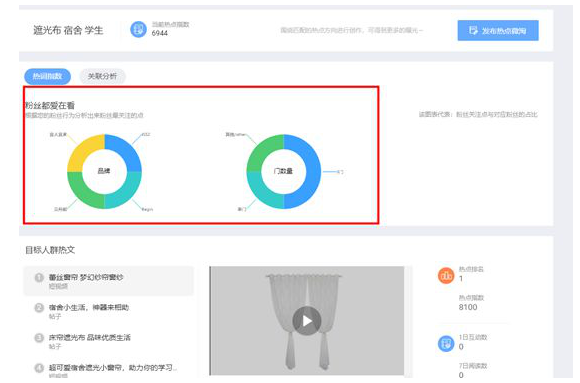Click green segment of 门数量 donut chart
The image size is (580, 383).
(x=263, y=151)
